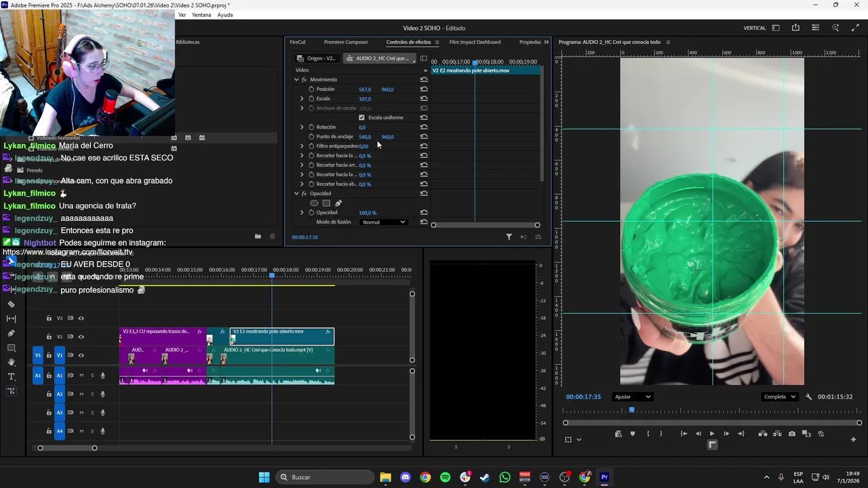
Task: Select the free draw bezier mask pen
Action: point(338,203)
